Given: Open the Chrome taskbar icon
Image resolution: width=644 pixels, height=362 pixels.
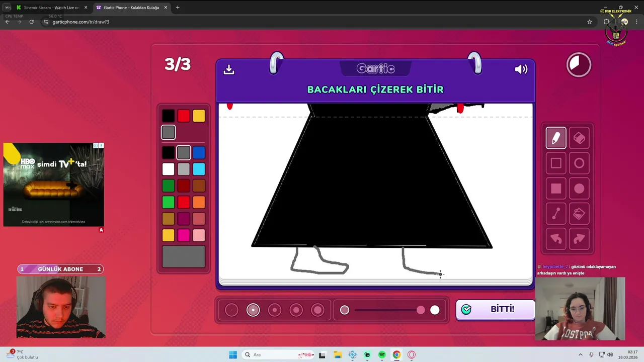Looking at the screenshot, I should coord(396,355).
